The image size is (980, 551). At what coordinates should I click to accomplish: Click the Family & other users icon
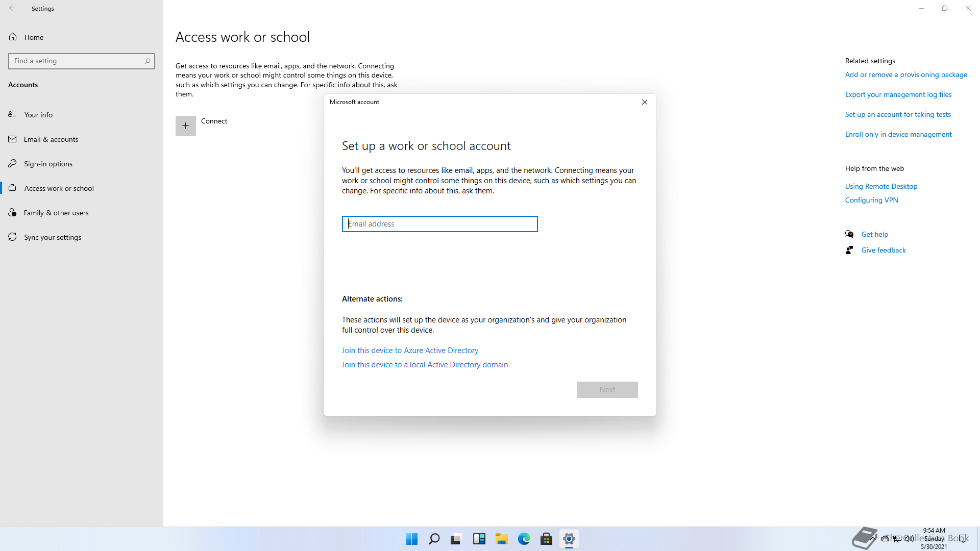13,212
